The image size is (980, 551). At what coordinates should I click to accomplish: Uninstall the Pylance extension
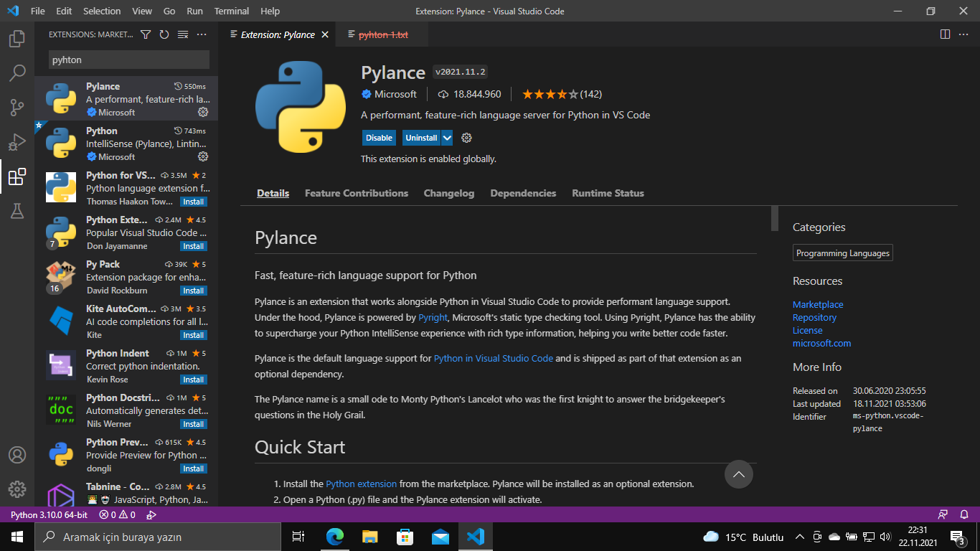(x=421, y=138)
